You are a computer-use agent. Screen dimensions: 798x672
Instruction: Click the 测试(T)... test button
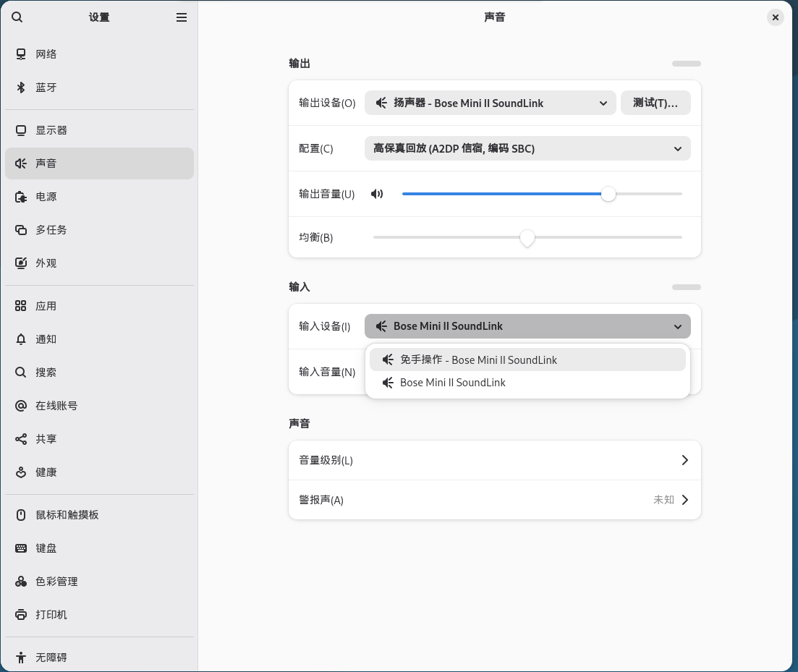tap(655, 103)
